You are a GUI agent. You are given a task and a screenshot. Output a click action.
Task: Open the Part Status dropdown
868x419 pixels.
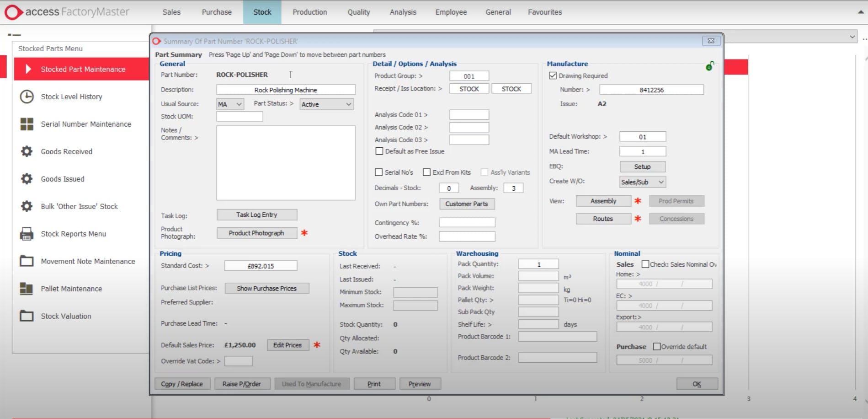(326, 104)
